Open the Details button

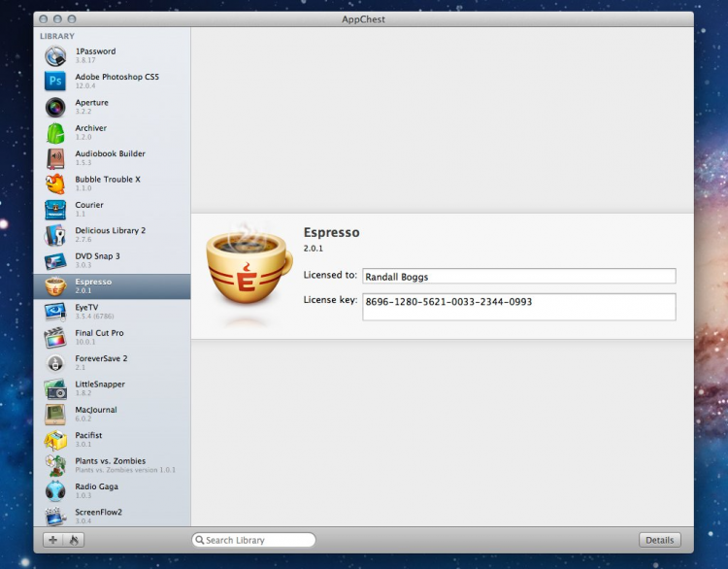[660, 540]
